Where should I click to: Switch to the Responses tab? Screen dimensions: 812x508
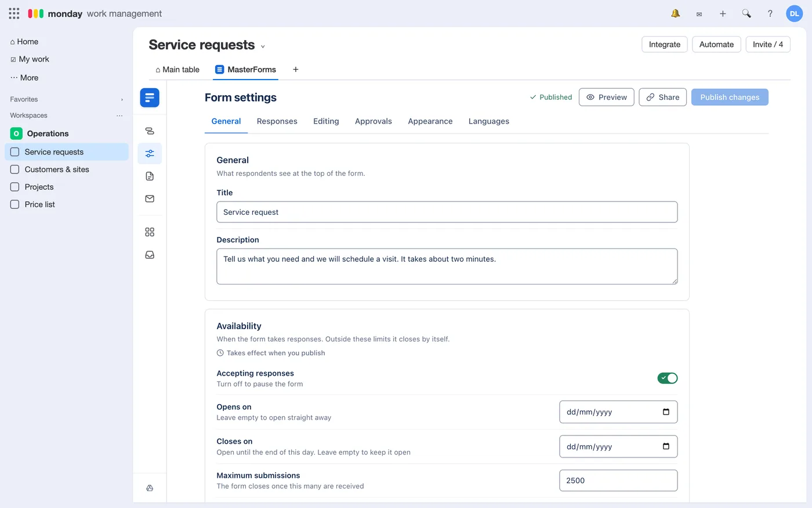(277, 121)
